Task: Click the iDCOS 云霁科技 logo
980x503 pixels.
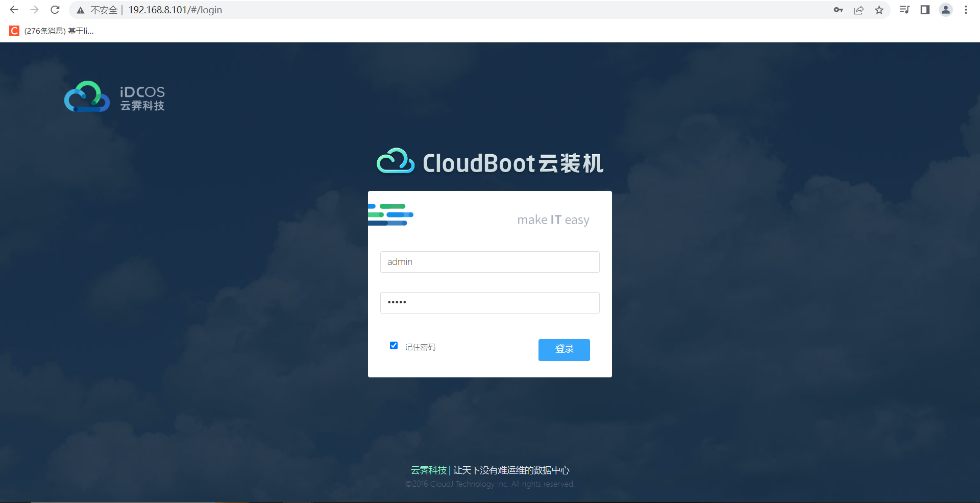Action: 114,97
